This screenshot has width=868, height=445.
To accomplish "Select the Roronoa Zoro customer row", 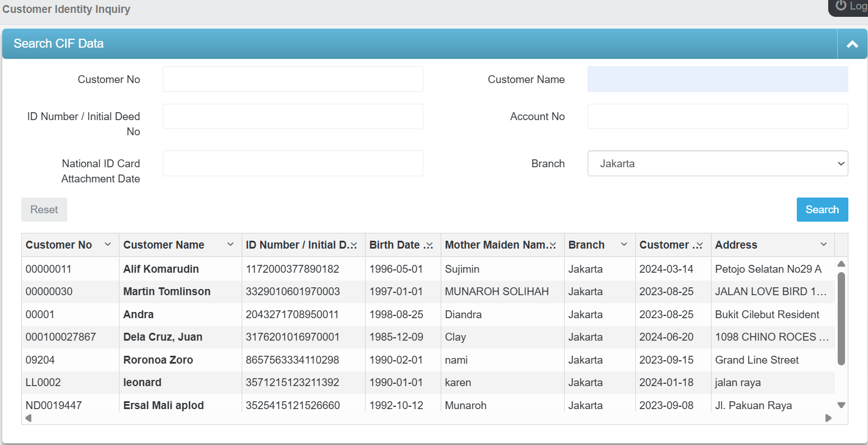I will (x=158, y=360).
